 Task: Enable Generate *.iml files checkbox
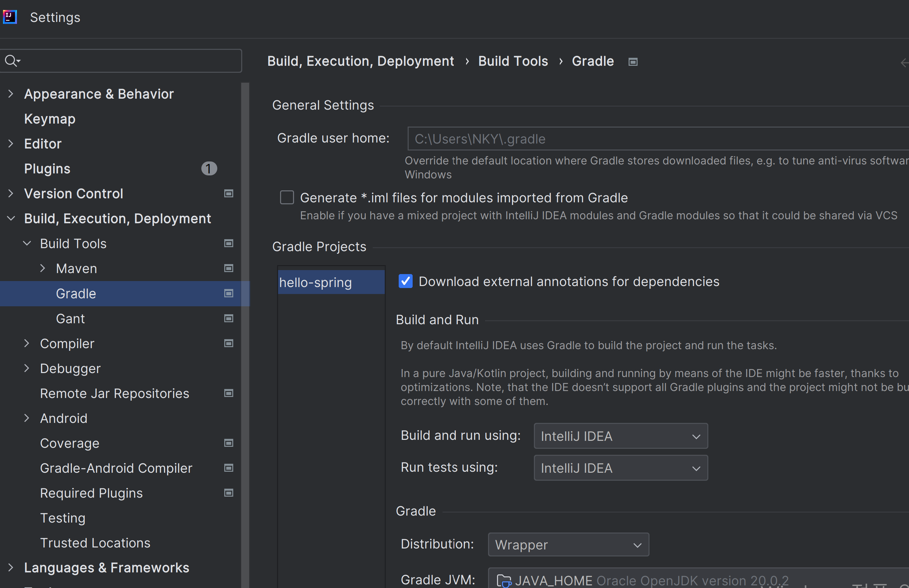click(x=287, y=197)
